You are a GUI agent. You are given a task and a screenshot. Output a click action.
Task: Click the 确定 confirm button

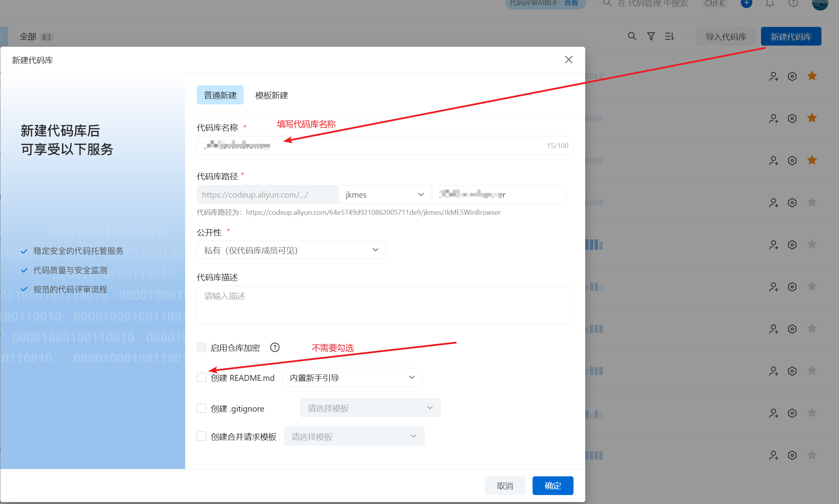(552, 486)
